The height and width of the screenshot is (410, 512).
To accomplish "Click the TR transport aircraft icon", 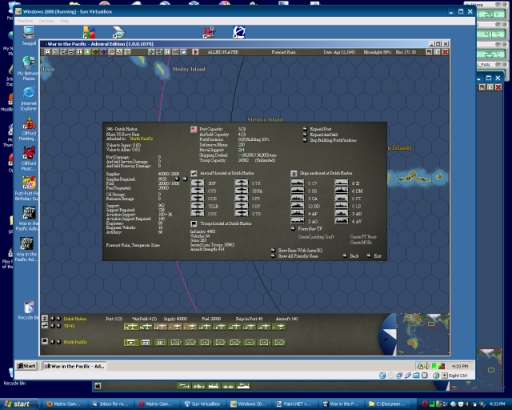I will point(241,183).
